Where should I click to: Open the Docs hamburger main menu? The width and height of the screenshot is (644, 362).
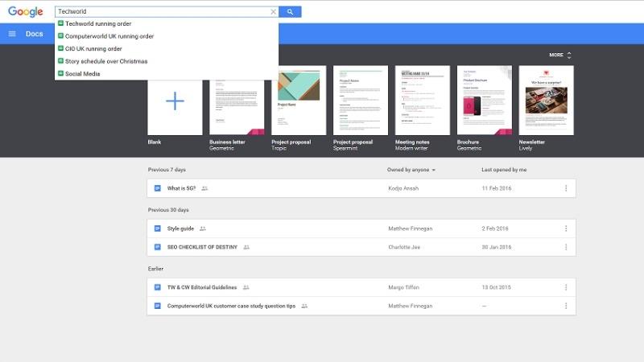click(x=12, y=34)
